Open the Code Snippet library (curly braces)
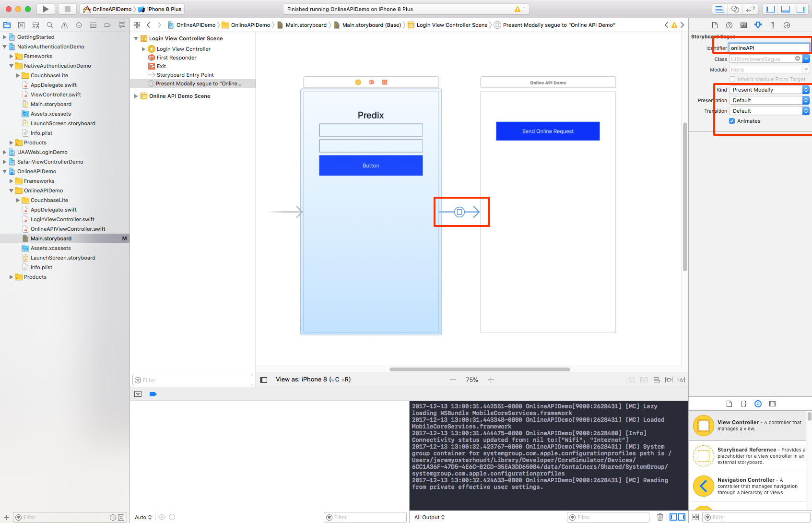This screenshot has height=523, width=812. click(x=743, y=404)
